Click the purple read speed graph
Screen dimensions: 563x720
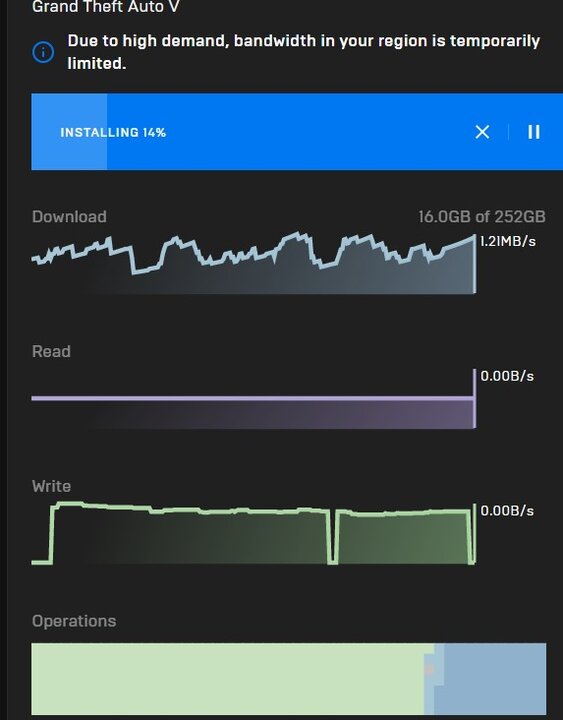tap(253, 399)
